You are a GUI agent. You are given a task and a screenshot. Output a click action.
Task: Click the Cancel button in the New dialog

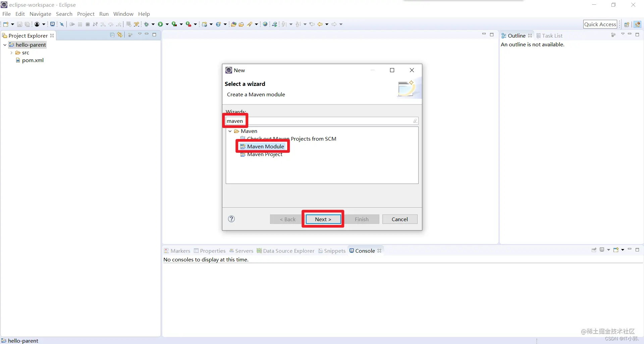point(400,219)
